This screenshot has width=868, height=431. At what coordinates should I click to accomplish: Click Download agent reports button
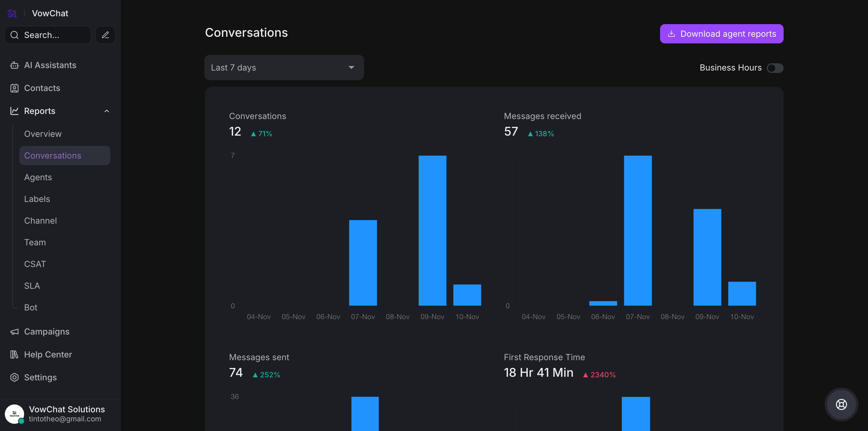tap(722, 34)
